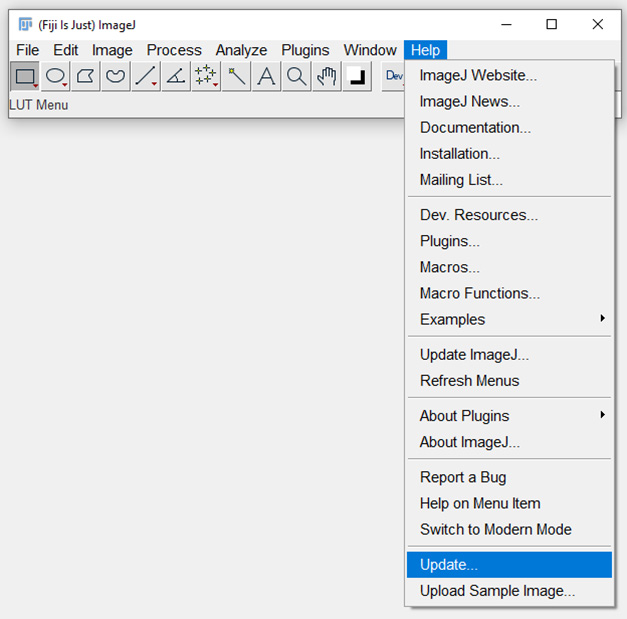The width and height of the screenshot is (627, 619).
Task: Close the ImageJ window
Action: pos(597,24)
